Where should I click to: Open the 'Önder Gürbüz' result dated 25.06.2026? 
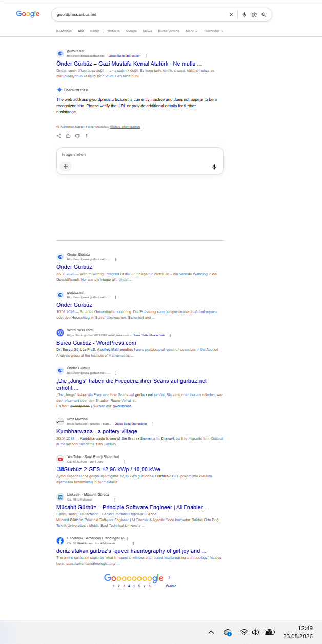click(x=74, y=267)
